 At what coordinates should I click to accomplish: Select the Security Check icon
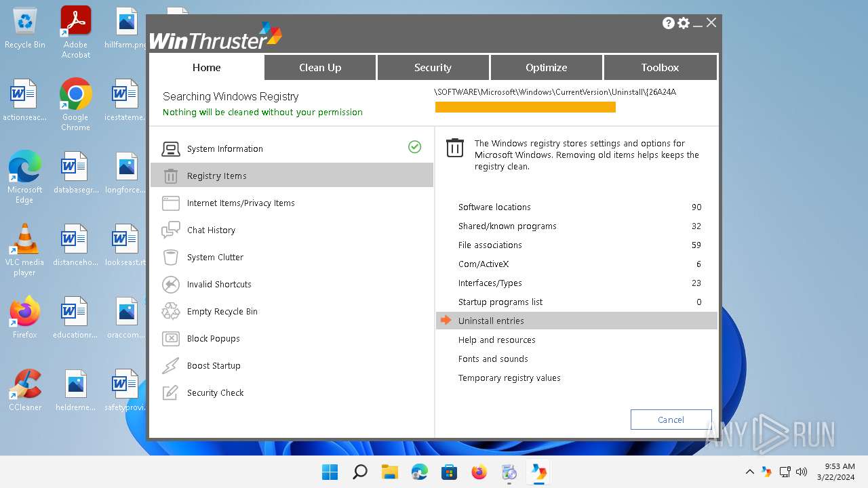coord(171,393)
